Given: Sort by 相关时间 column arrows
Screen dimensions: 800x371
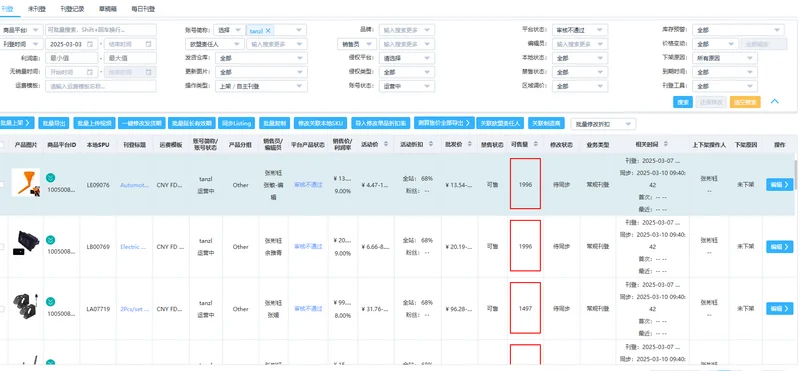Looking at the screenshot, I should [665, 145].
